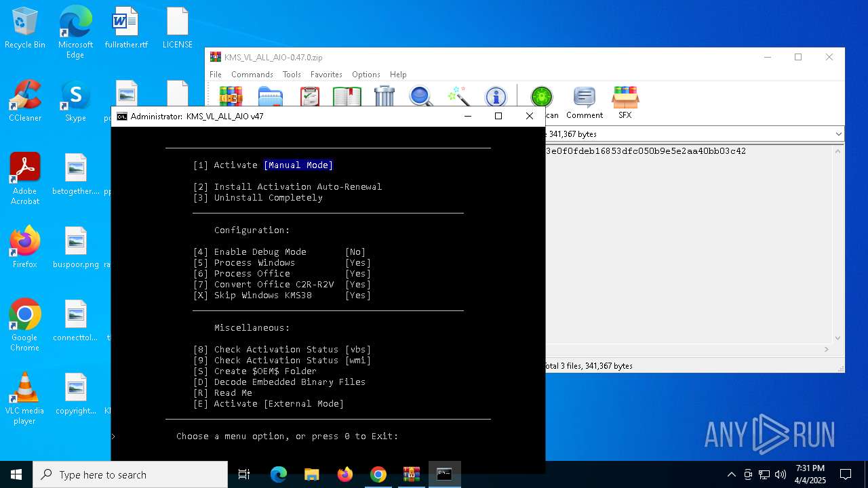The width and height of the screenshot is (868, 488).
Task: Open Task View from the taskbar
Action: pyautogui.click(x=244, y=474)
